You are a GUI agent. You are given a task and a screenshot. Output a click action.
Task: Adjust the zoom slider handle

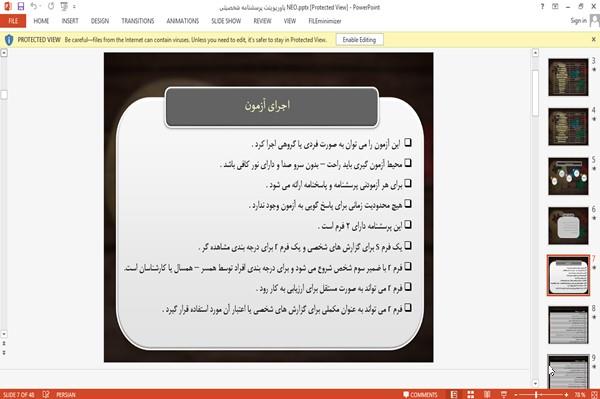536,394
